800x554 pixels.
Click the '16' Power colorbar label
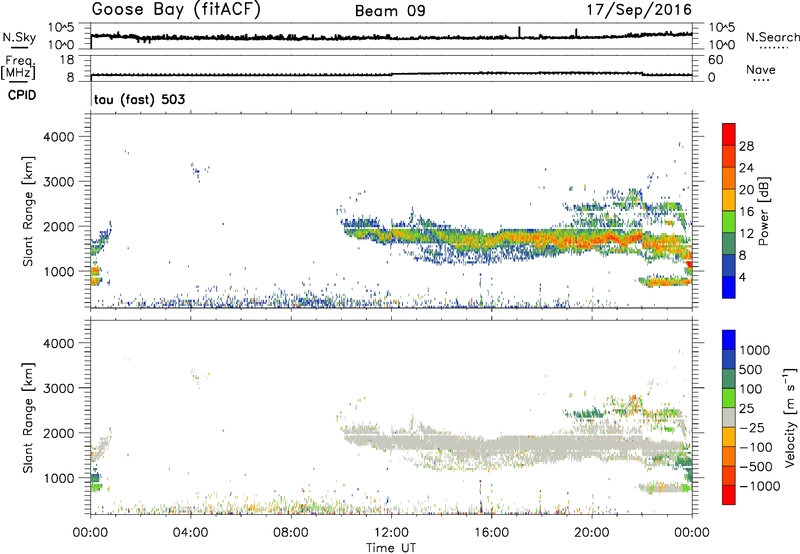(x=746, y=212)
